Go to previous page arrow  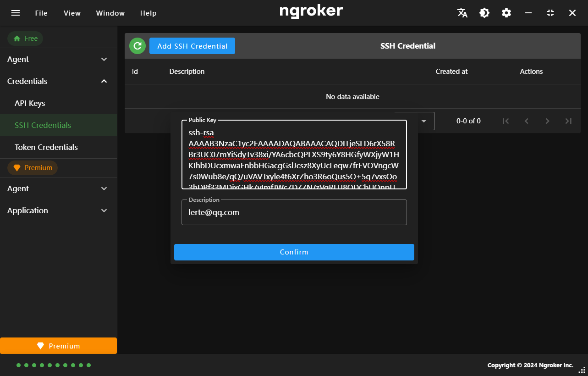[527, 121]
